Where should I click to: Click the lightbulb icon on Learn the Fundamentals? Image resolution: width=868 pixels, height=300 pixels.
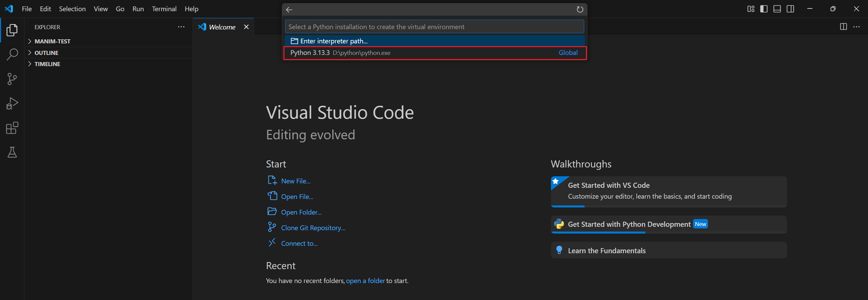point(559,251)
